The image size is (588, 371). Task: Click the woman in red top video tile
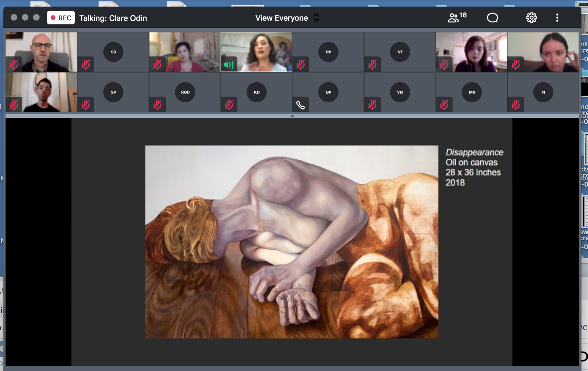(185, 52)
